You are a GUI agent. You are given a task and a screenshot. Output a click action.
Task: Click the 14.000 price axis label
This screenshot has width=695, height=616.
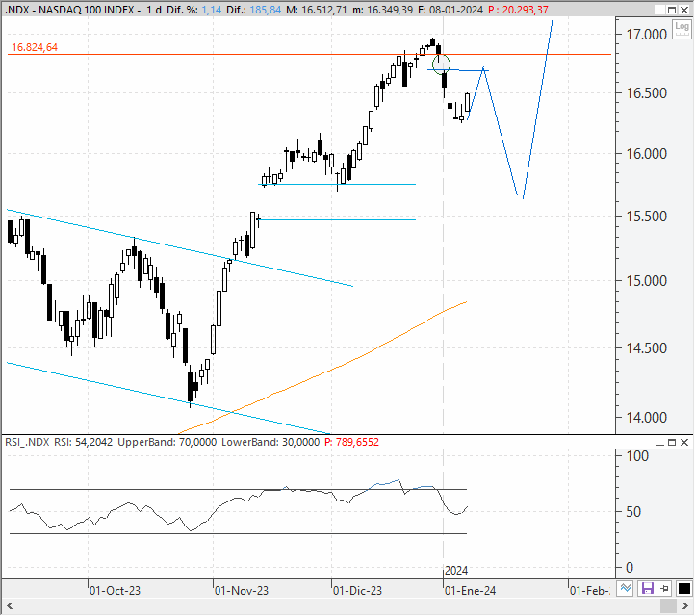(x=646, y=418)
